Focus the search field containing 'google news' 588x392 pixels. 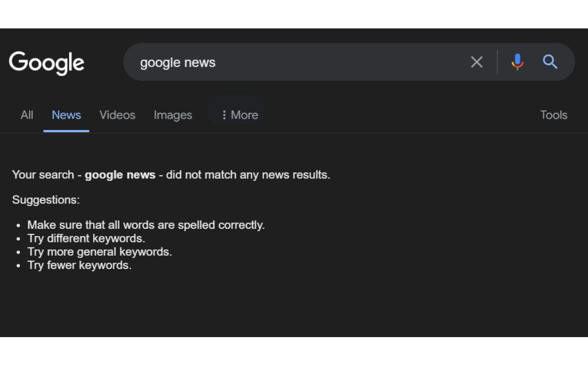pos(294,62)
